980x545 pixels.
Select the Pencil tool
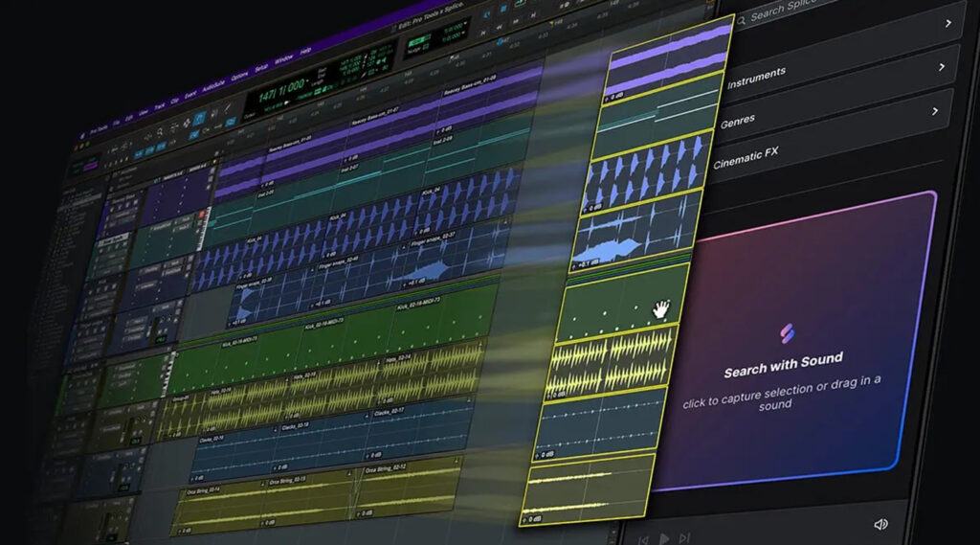click(x=227, y=107)
